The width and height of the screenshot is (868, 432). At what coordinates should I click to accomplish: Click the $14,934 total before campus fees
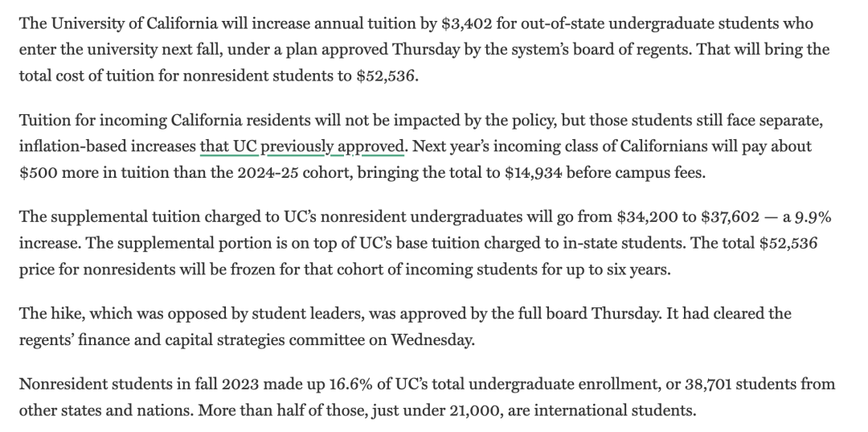pyautogui.click(x=534, y=173)
